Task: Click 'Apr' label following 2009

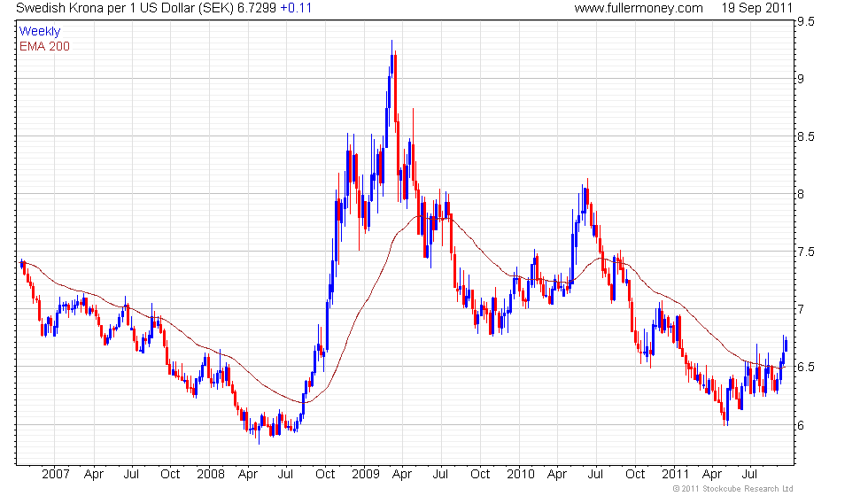Action: coord(402,475)
